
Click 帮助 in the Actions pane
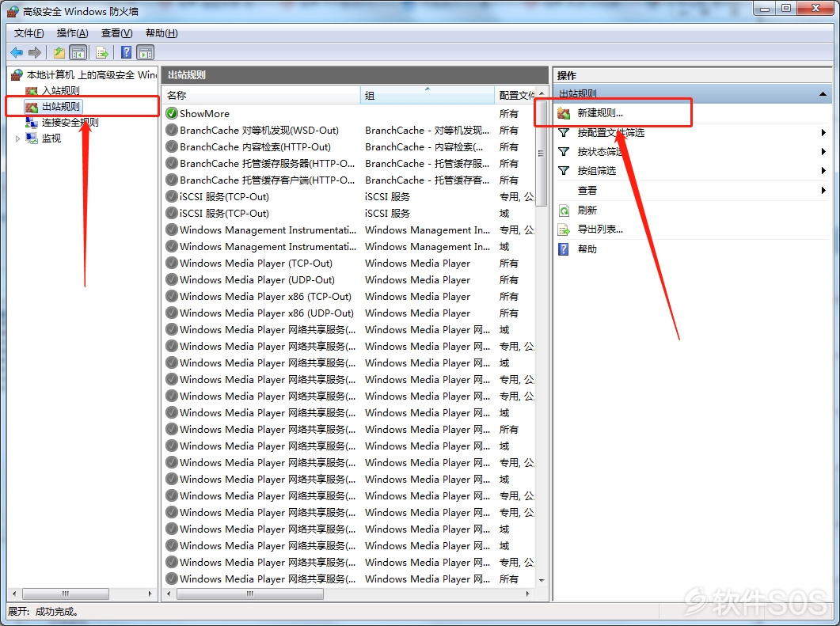[587, 249]
